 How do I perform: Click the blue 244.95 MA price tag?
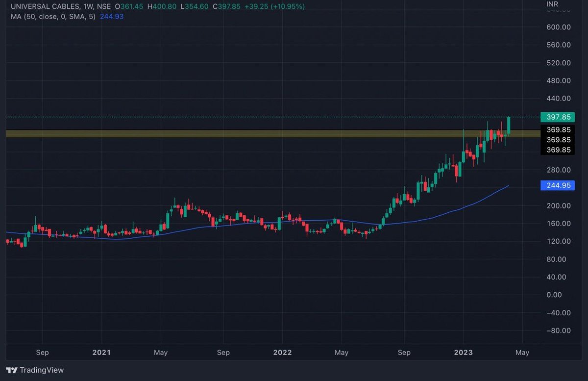558,185
